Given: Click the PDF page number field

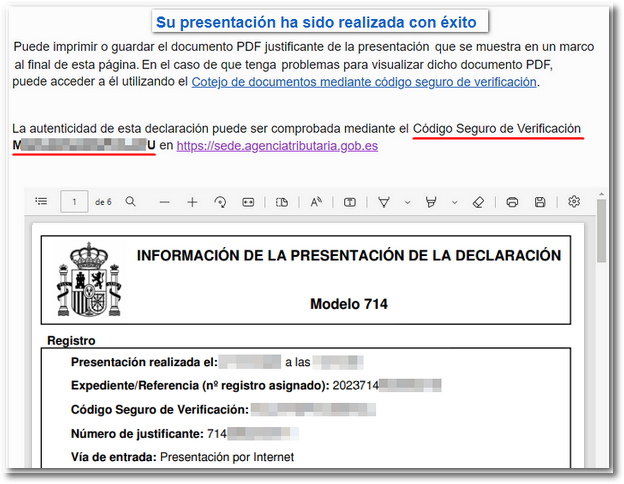Looking at the screenshot, I should [73, 202].
